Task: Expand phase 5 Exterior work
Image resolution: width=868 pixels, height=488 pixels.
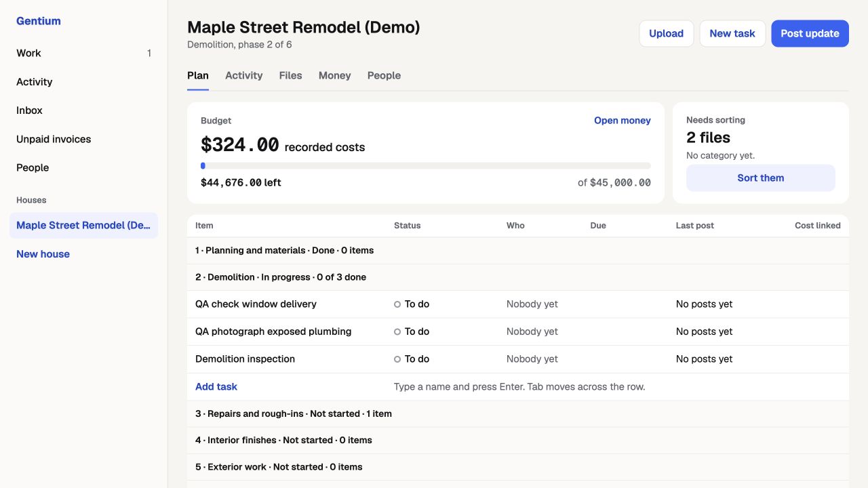Action: click(518, 467)
